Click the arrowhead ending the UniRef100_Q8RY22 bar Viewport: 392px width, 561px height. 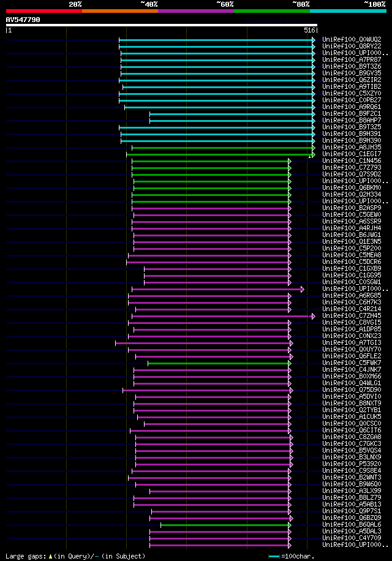tap(314, 47)
